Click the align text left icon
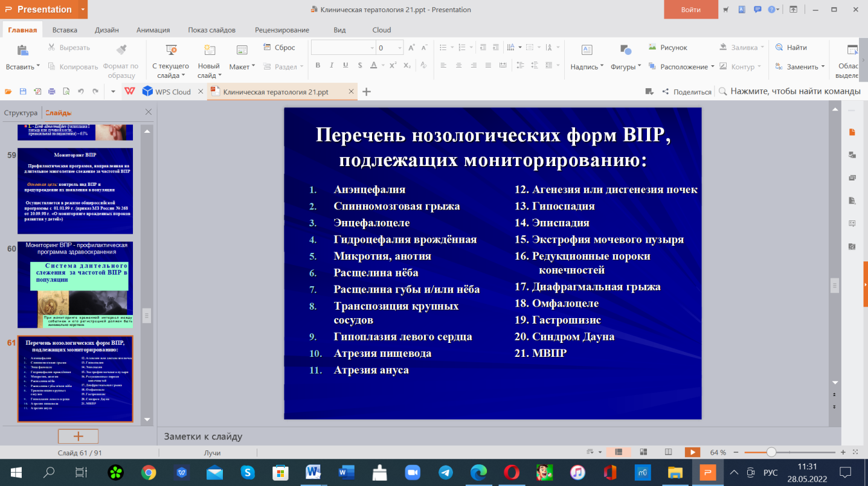 coord(443,66)
